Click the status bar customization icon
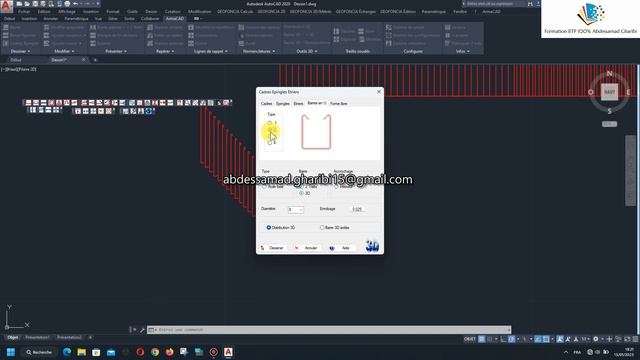 (x=635, y=339)
